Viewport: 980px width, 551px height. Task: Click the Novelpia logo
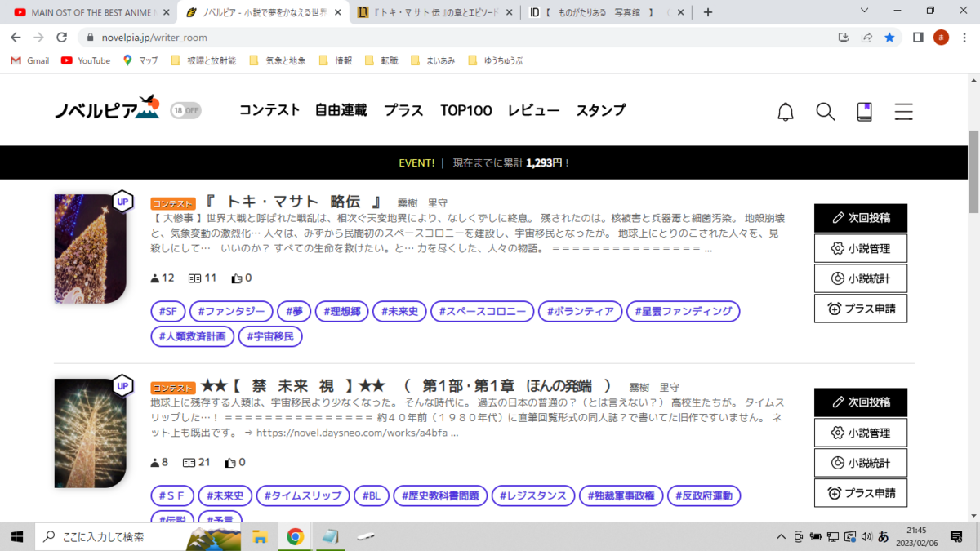click(x=107, y=109)
